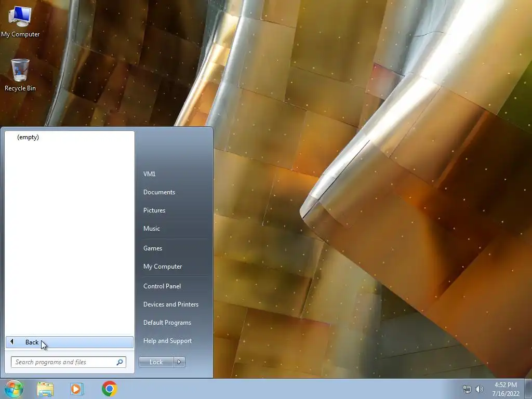
Task: Open Documents from the start menu
Action: point(159,192)
